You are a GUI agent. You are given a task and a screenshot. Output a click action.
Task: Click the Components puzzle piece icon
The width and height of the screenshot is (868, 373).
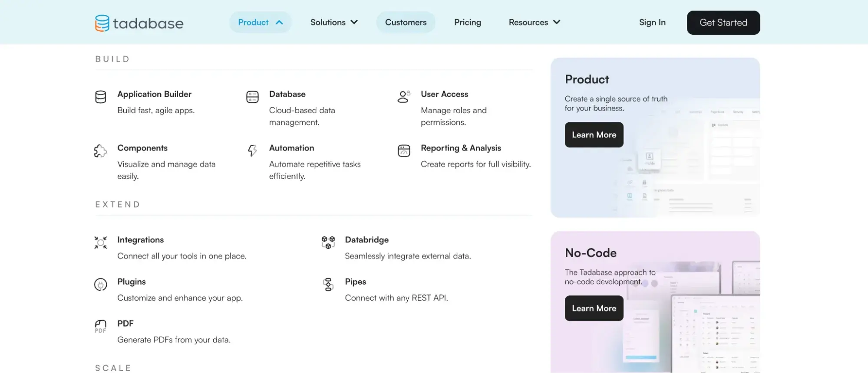click(100, 151)
